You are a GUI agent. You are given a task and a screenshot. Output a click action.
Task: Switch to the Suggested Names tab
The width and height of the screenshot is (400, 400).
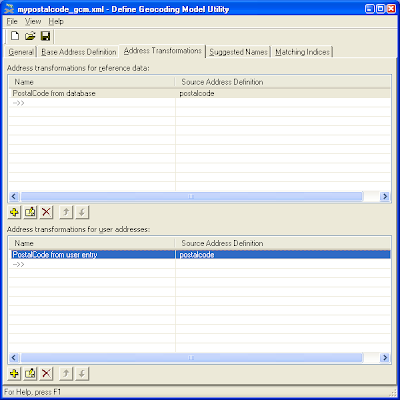tap(238, 52)
